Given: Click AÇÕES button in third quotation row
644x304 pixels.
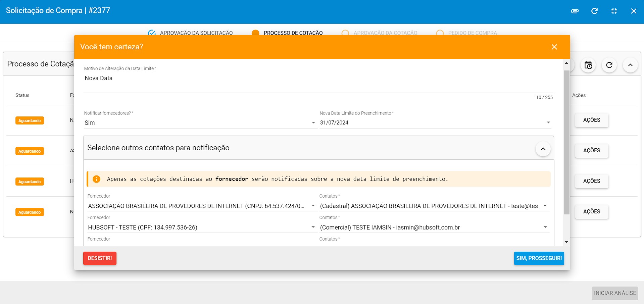Looking at the screenshot, I should pyautogui.click(x=592, y=181).
